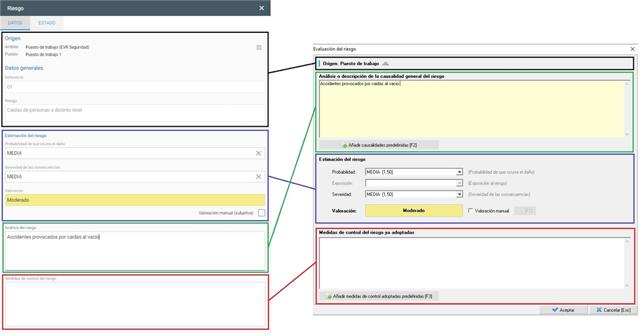Open the Exposición dropdown list
Image resolution: width=644 pixels, height=335 pixels.
[x=460, y=183]
